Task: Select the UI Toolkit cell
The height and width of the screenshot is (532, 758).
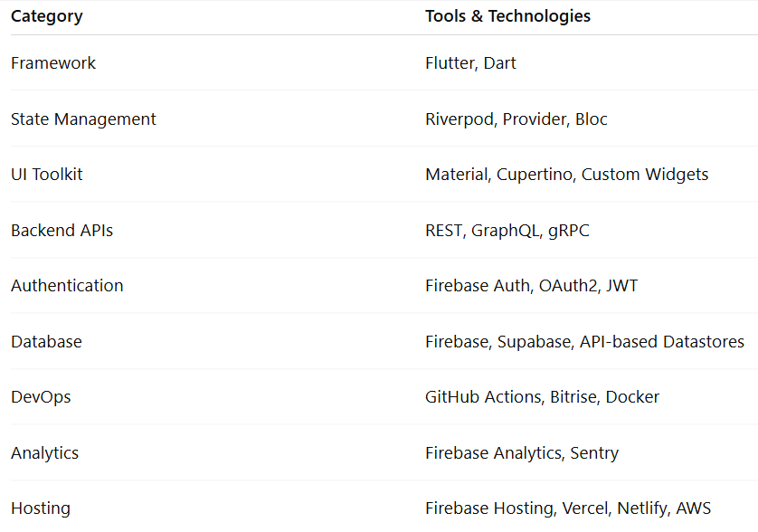Action: 47,175
